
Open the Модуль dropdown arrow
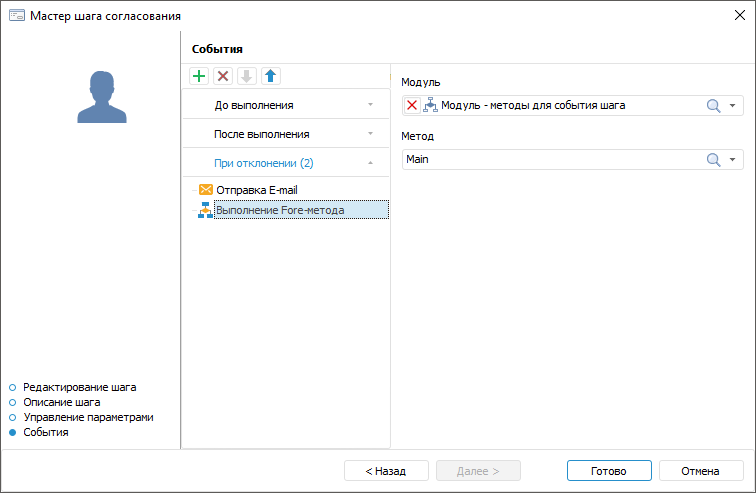[733, 105]
